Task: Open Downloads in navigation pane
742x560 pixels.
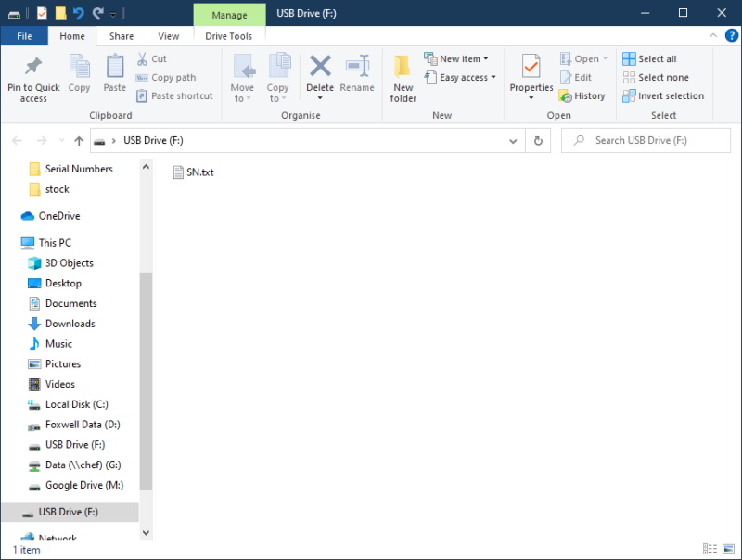Action: [70, 324]
